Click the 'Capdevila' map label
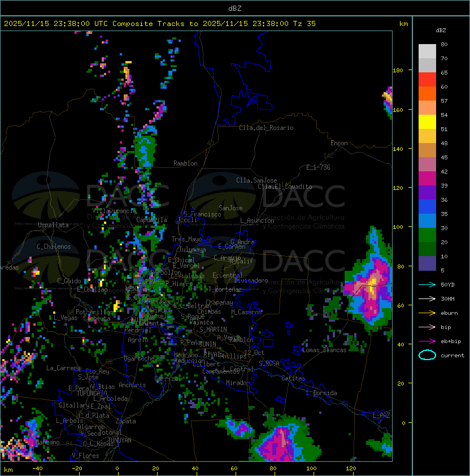 [151, 220]
